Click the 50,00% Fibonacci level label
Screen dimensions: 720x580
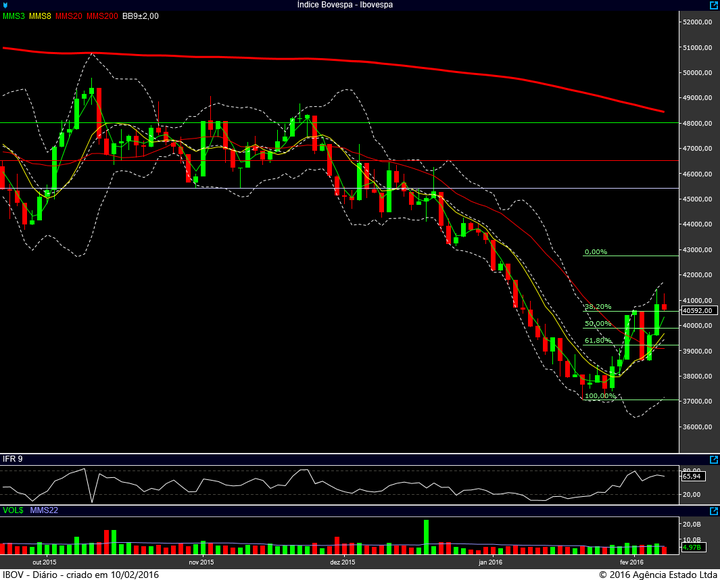598,324
